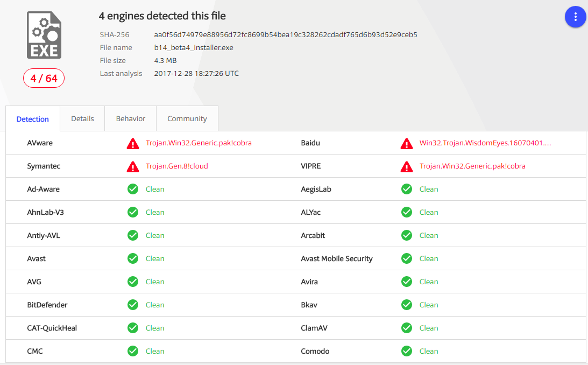Click the Clean result for CMC
588x365 pixels.
tap(155, 351)
